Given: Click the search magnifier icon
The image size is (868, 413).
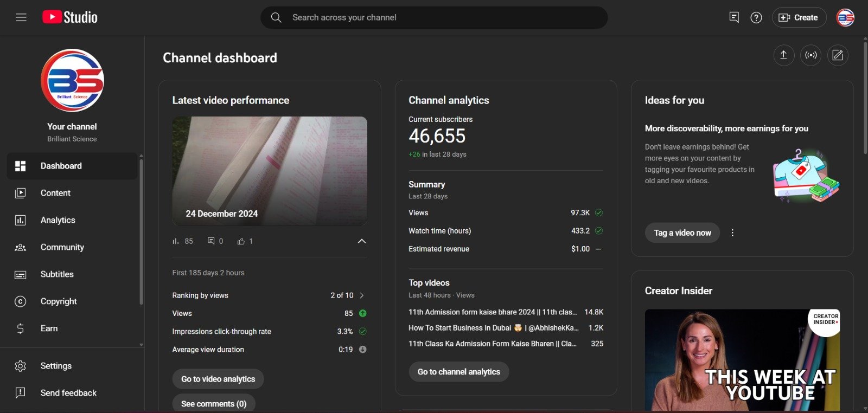Looking at the screenshot, I should (276, 17).
